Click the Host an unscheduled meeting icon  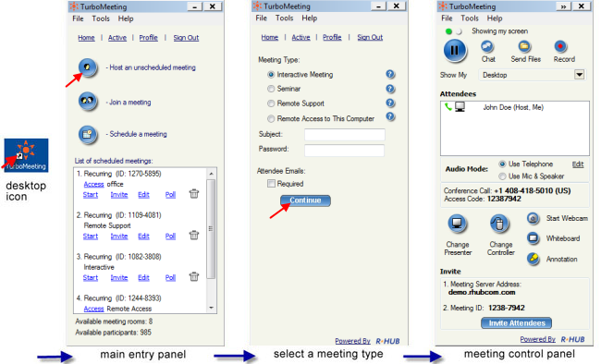click(88, 67)
